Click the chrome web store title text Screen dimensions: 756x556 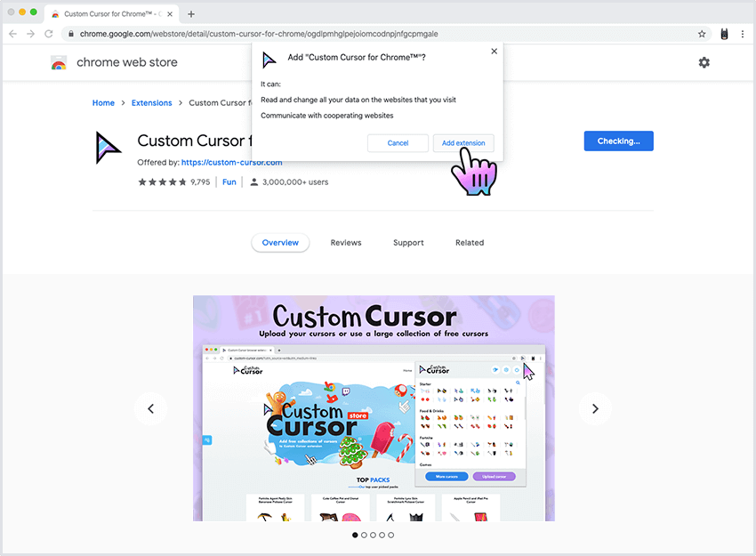(127, 62)
